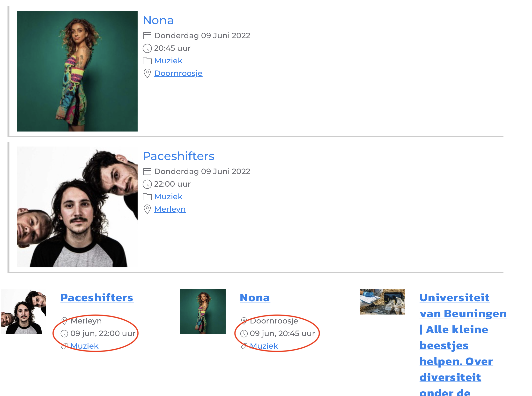The image size is (532, 396).
Task: Click clock icon beside 09 jun, 22:00 uur
Action: pos(64,334)
